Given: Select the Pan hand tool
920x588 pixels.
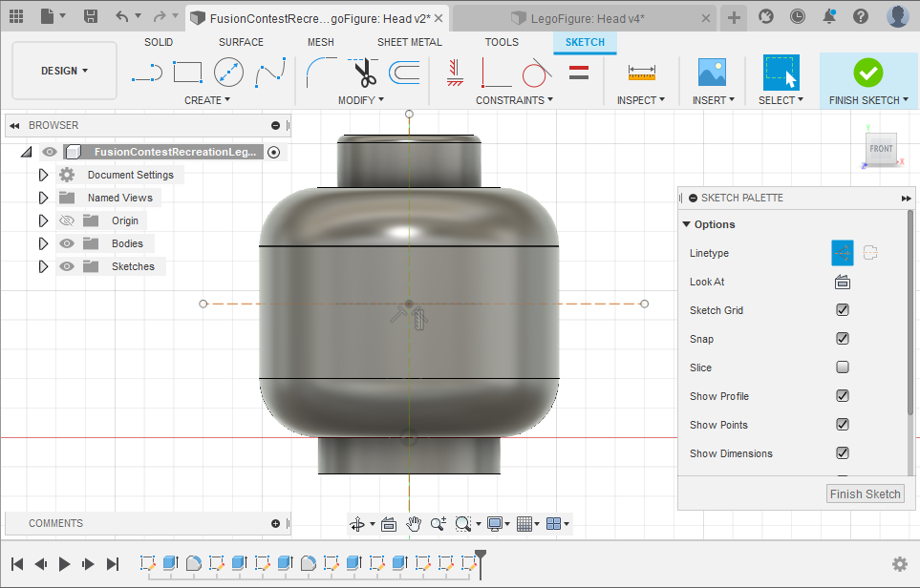Looking at the screenshot, I should tap(414, 523).
